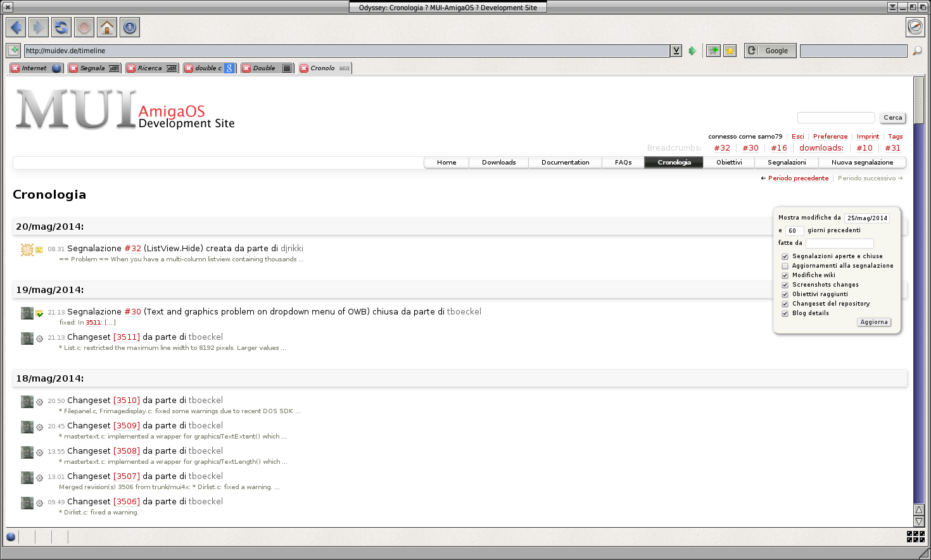Viewport: 931px width, 560px height.
Task: Click the status bar globe icon
Action: (11, 537)
